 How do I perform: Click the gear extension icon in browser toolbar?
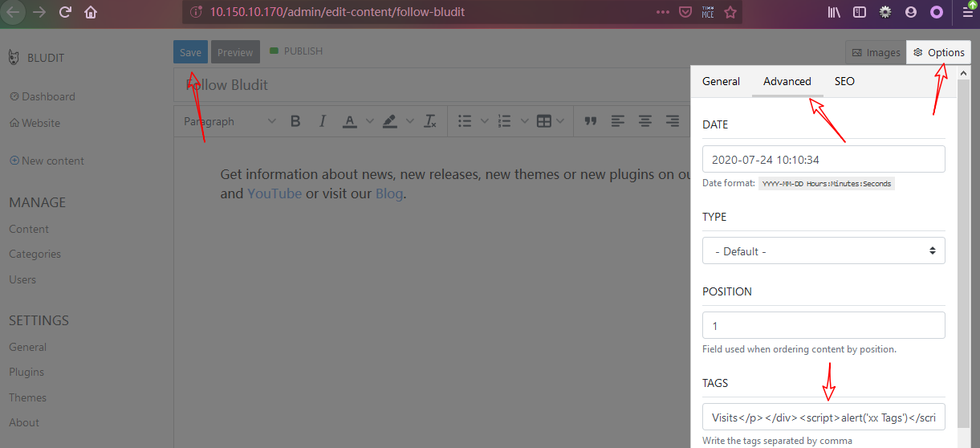(885, 12)
